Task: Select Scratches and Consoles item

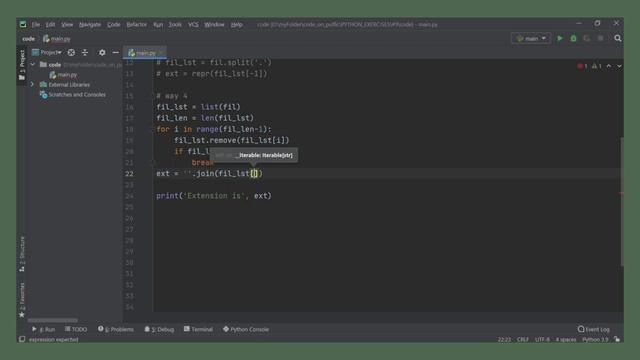Action: [x=73, y=95]
